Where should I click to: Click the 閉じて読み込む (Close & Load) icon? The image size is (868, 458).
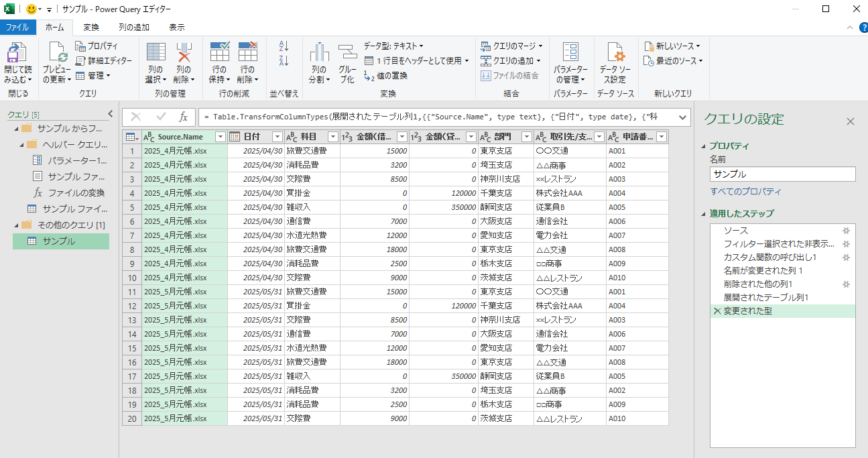(17, 54)
